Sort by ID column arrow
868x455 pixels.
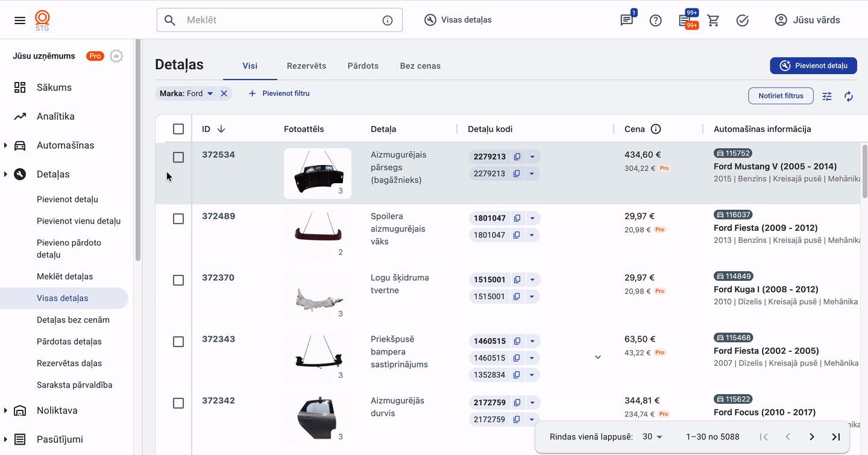click(221, 129)
